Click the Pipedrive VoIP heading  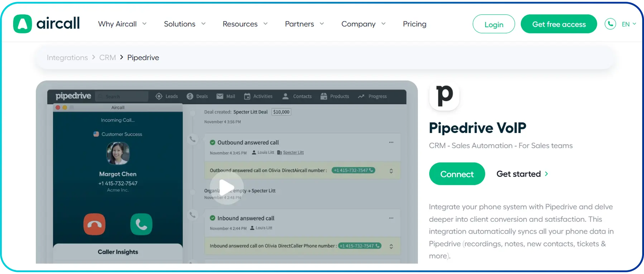click(477, 128)
